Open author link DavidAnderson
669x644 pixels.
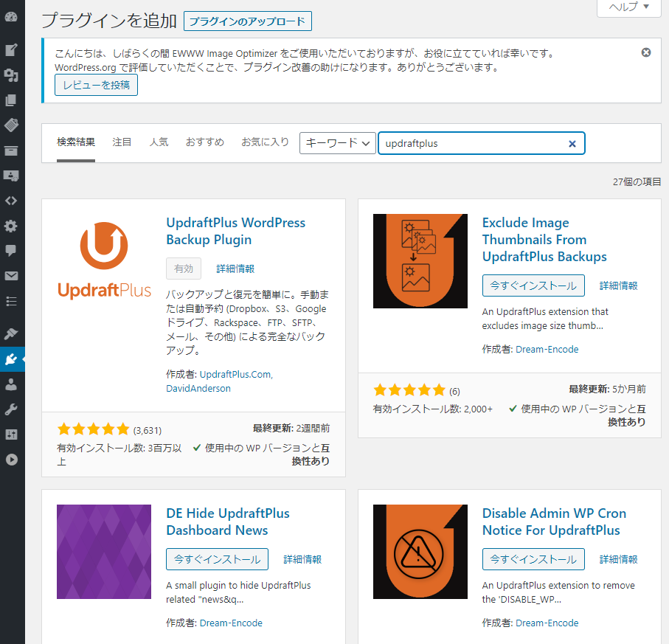pyautogui.click(x=198, y=388)
